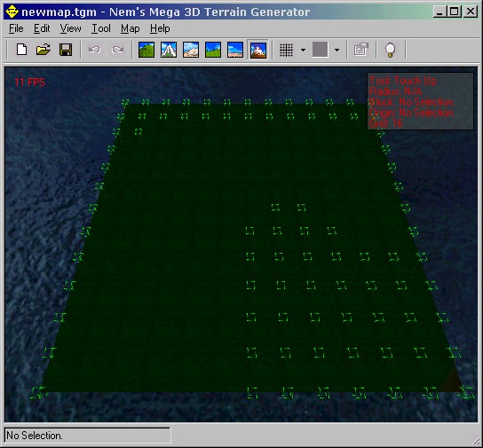Expand the grid size dropdown arrow

pos(303,50)
